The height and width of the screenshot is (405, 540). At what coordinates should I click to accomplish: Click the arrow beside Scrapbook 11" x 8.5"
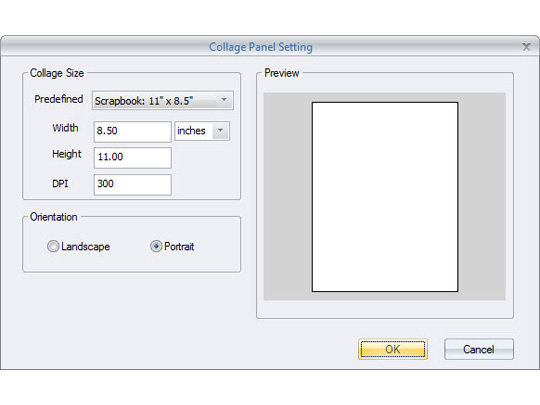(224, 100)
